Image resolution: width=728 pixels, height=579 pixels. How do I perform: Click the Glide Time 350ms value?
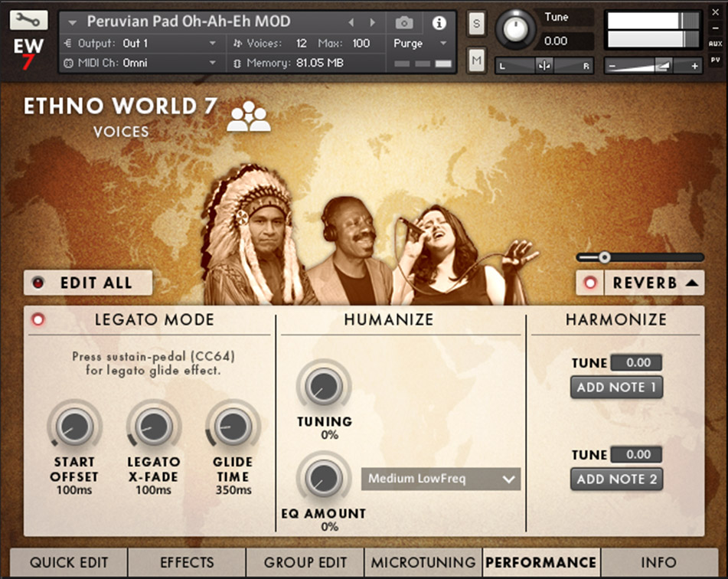(x=233, y=490)
